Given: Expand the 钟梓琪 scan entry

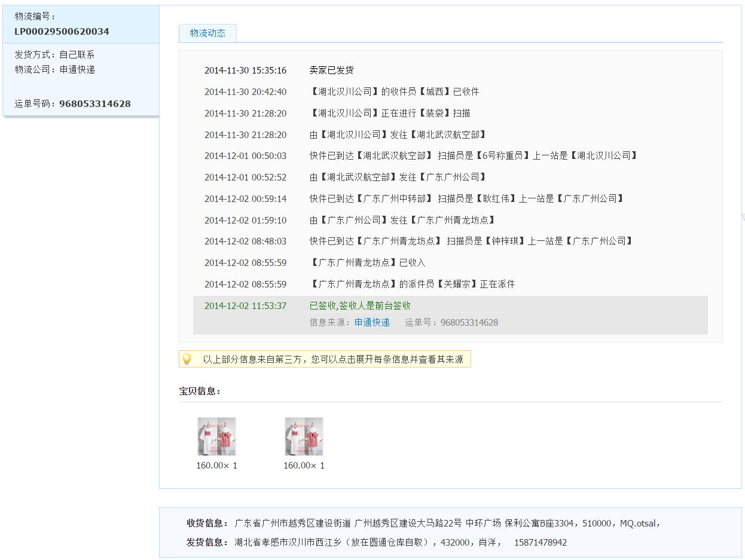Looking at the screenshot, I should pyautogui.click(x=471, y=241).
